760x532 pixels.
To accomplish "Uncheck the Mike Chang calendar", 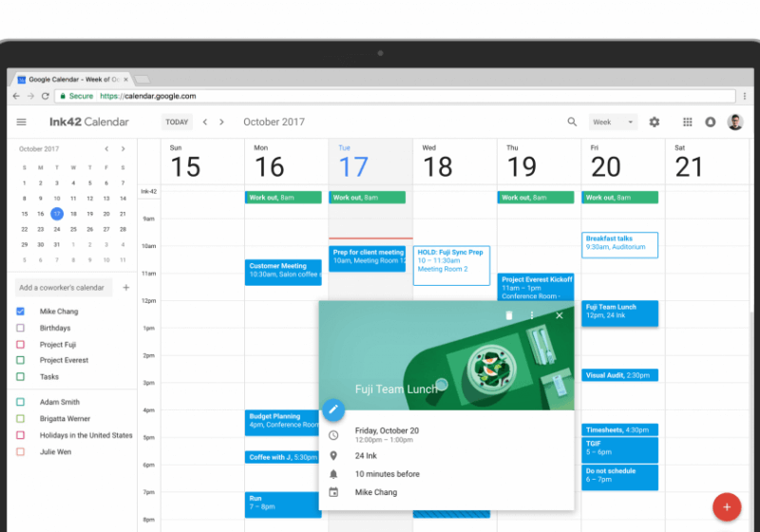I will 20,311.
